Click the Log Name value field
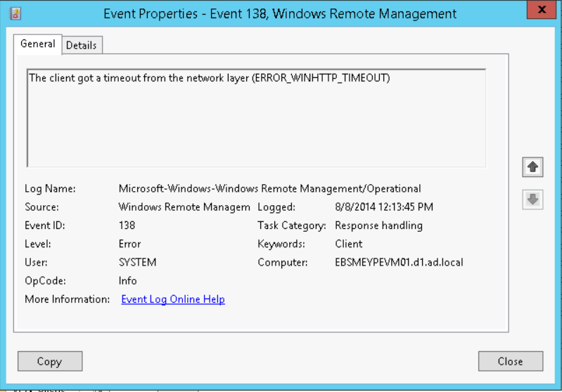The image size is (562, 392). click(x=269, y=188)
